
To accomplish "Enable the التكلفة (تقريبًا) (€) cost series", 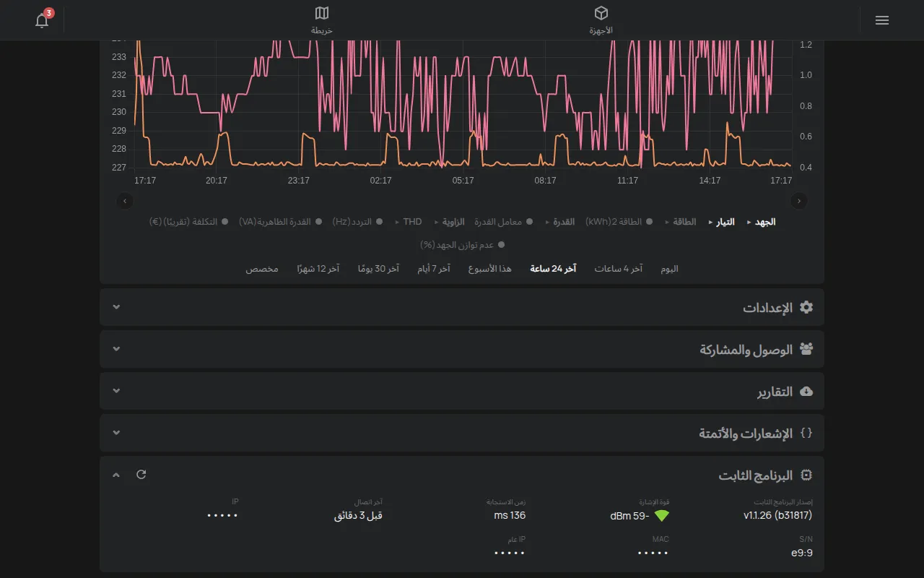I will (x=189, y=222).
